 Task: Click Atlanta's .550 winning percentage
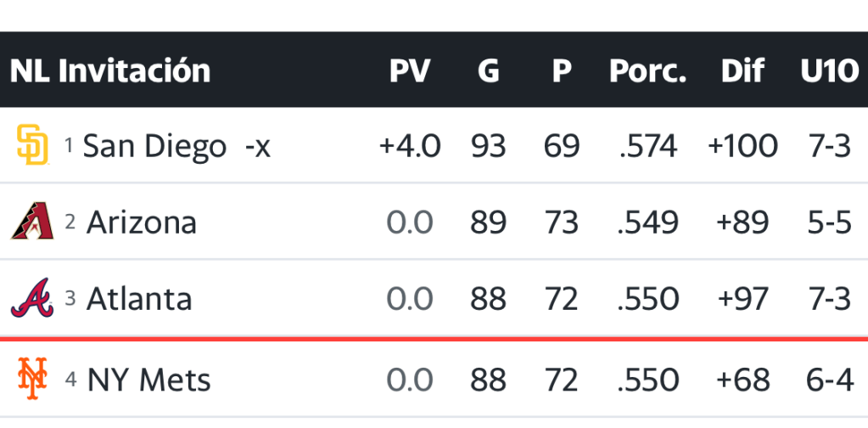(x=648, y=299)
